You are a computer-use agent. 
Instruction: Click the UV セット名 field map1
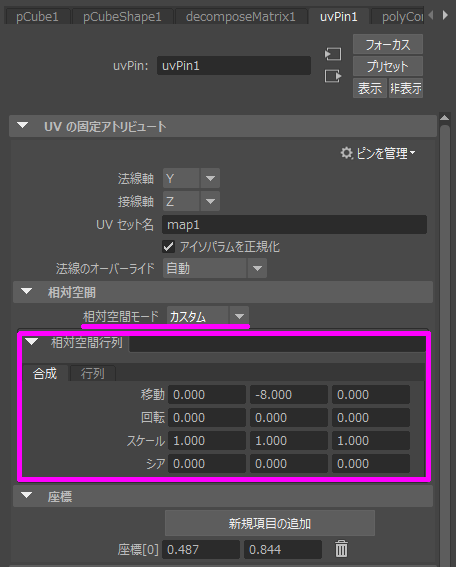pos(294,225)
